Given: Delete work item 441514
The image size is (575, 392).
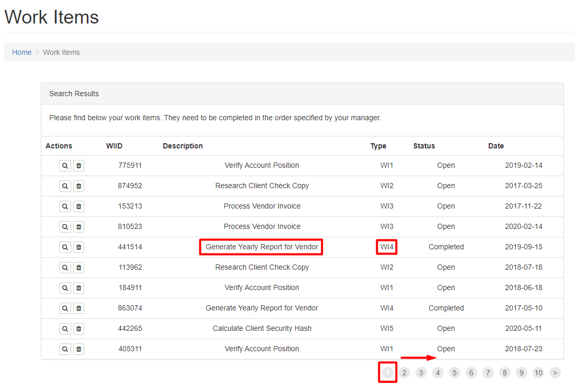Looking at the screenshot, I should 78,247.
